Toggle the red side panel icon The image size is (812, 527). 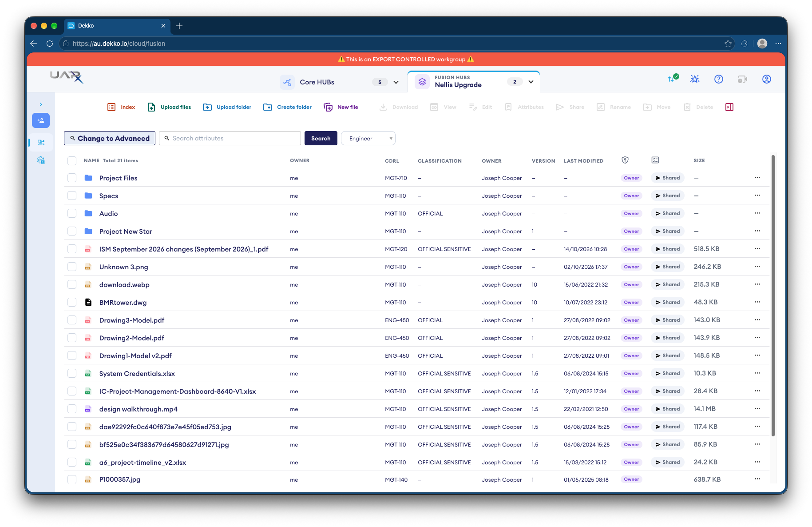pyautogui.click(x=729, y=107)
